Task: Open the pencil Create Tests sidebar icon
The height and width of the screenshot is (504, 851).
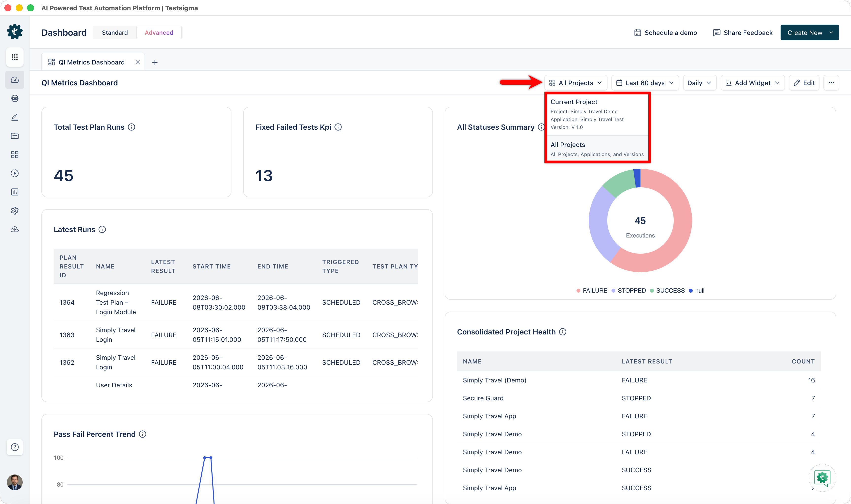Action: click(15, 117)
